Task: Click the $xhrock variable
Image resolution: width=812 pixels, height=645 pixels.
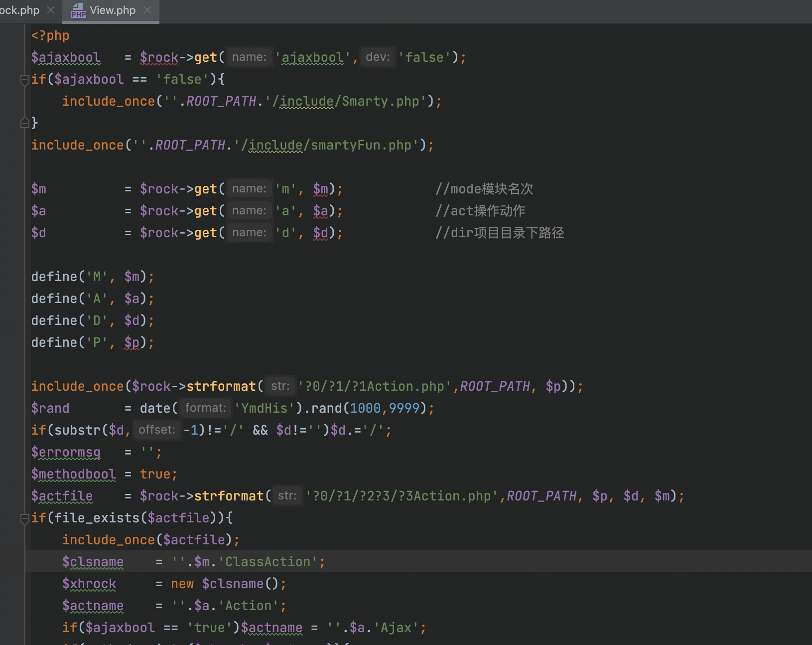Action: (x=89, y=584)
